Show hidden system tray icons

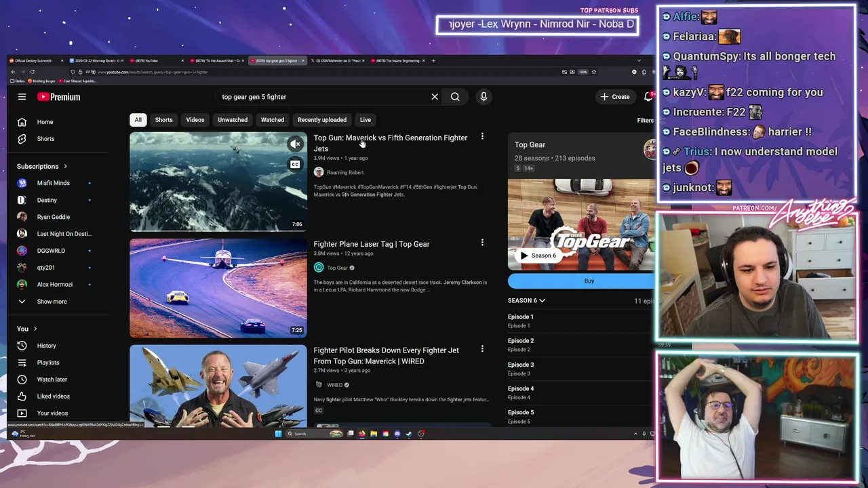click(x=635, y=434)
